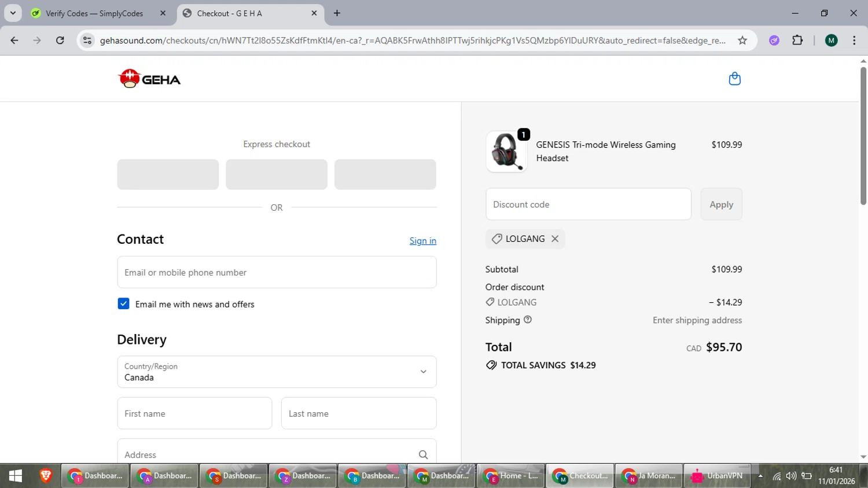
Task: Open the network tray icon
Action: click(x=777, y=476)
